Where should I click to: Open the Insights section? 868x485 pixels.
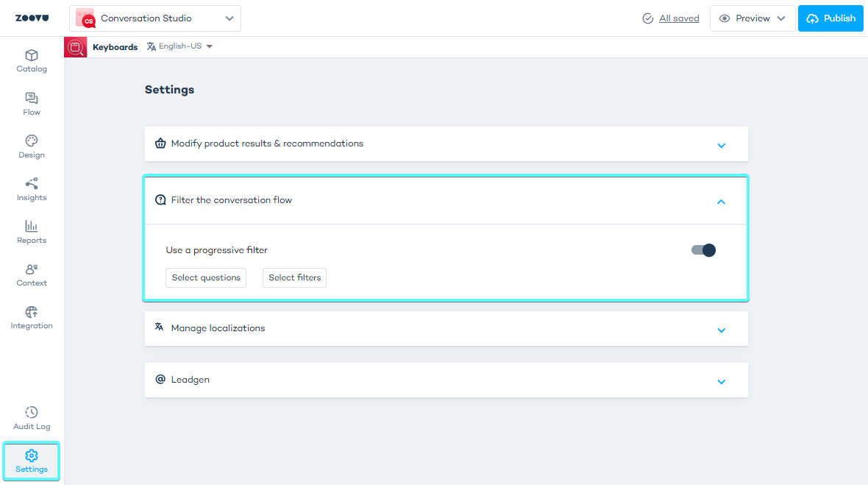pyautogui.click(x=32, y=189)
